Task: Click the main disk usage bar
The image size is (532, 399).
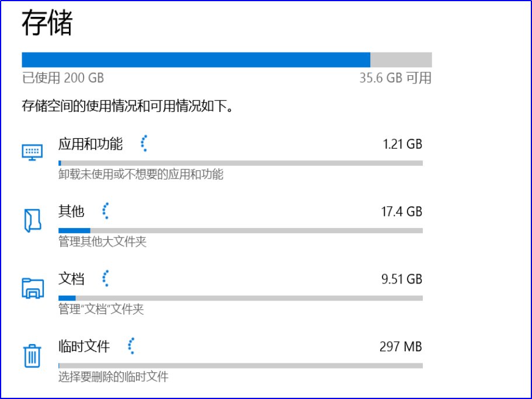Action: 227,59
